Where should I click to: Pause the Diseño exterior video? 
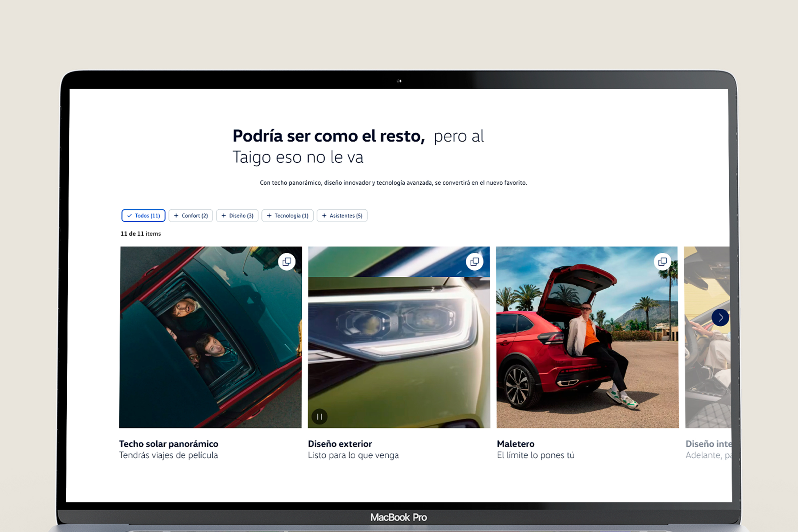pyautogui.click(x=319, y=417)
